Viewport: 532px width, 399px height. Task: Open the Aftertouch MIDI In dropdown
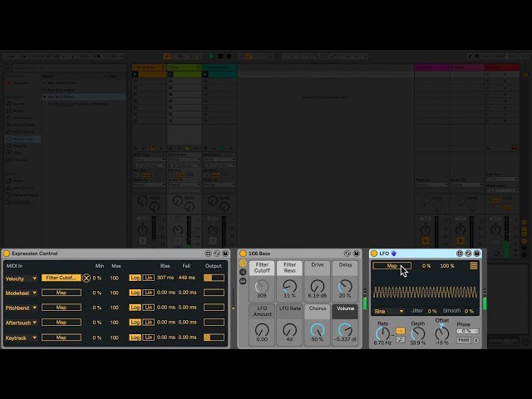point(21,323)
